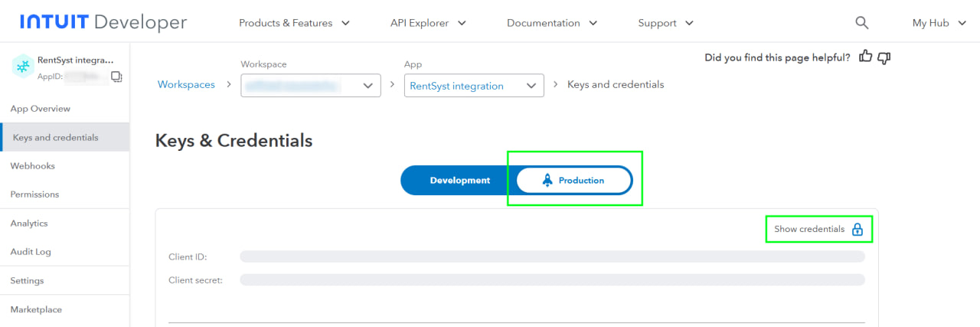Click the Intuit Developer logo
This screenshot has width=980, height=327.
[x=103, y=22]
